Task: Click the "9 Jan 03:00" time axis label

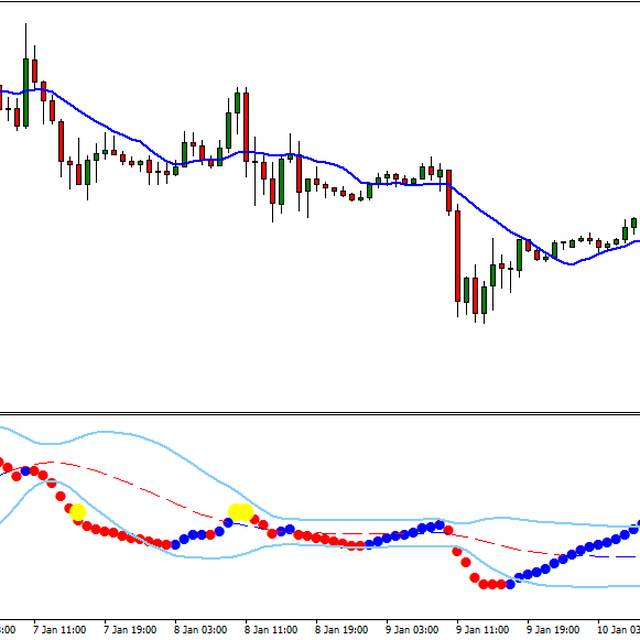Action: tap(412, 630)
